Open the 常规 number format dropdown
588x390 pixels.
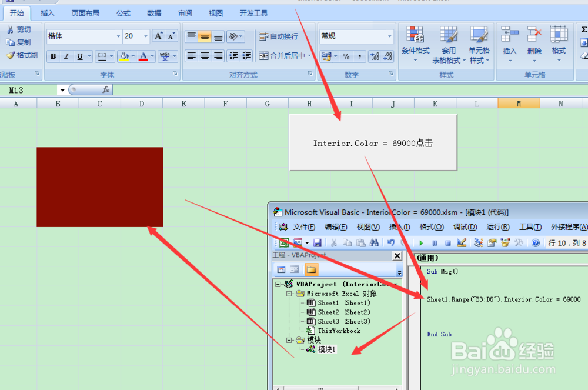tap(390, 36)
